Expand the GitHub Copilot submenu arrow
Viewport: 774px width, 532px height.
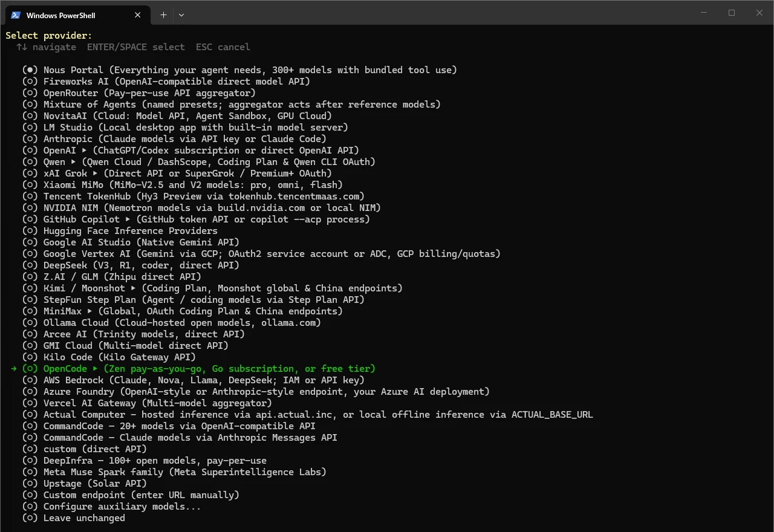click(128, 219)
